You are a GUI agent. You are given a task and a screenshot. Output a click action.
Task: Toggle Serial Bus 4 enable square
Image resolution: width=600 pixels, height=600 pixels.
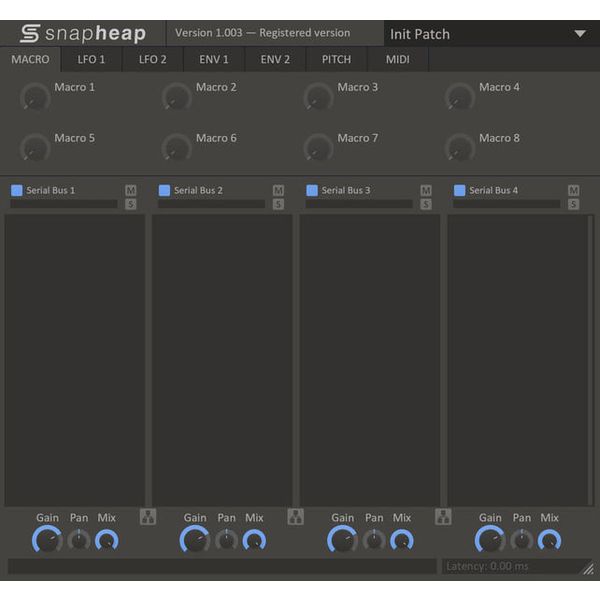[459, 190]
